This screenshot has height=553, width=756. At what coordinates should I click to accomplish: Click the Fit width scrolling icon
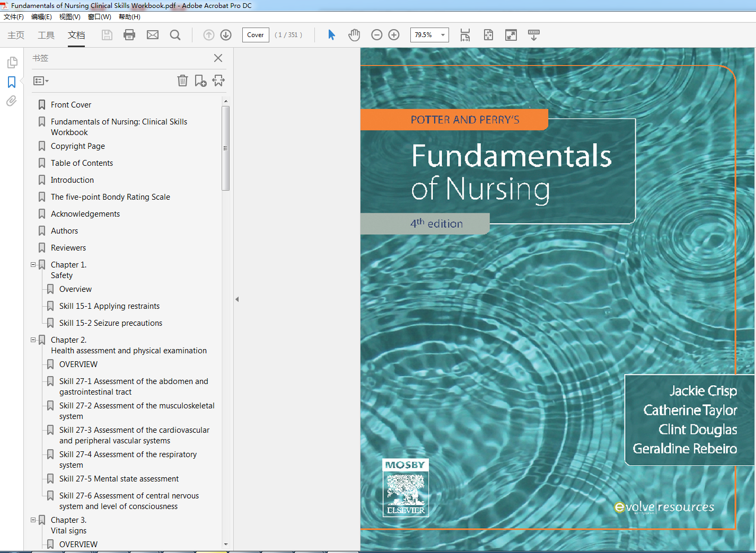465,35
